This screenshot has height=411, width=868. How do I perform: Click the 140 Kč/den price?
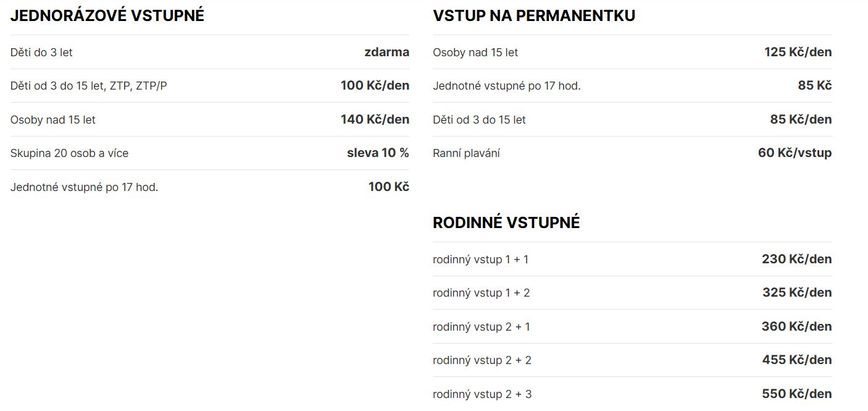(x=375, y=119)
